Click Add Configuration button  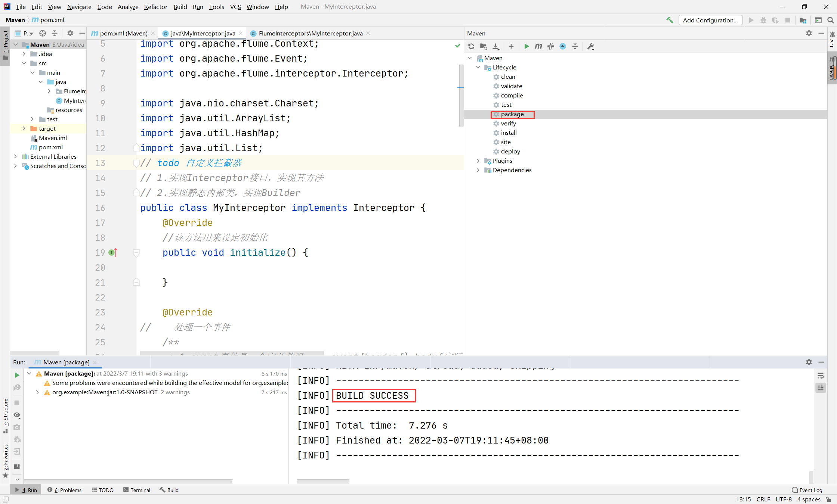point(710,20)
